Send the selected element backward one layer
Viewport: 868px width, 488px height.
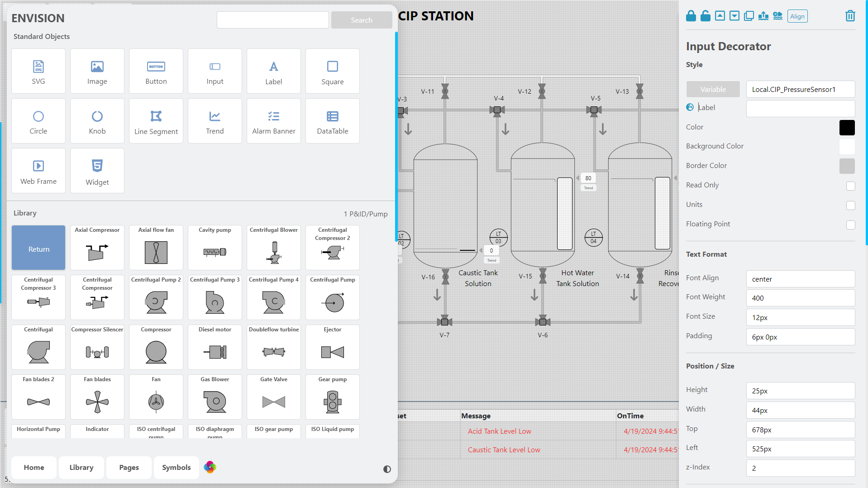point(734,16)
